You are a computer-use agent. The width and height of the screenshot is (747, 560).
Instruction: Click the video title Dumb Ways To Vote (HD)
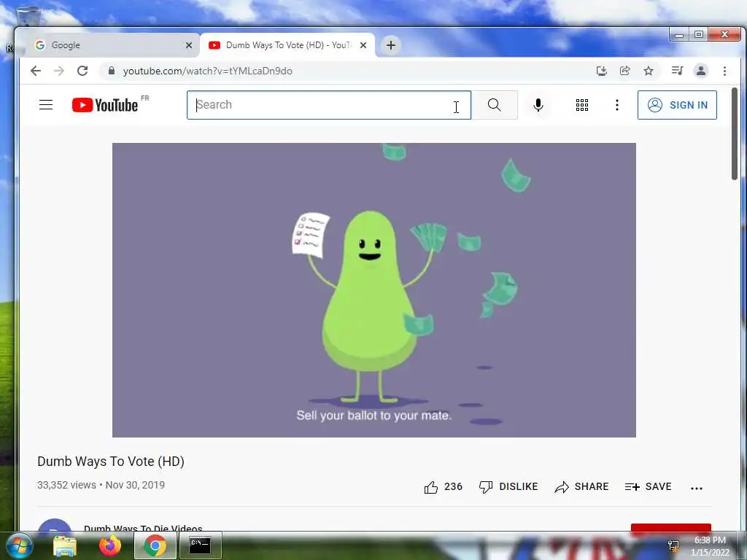point(111,462)
